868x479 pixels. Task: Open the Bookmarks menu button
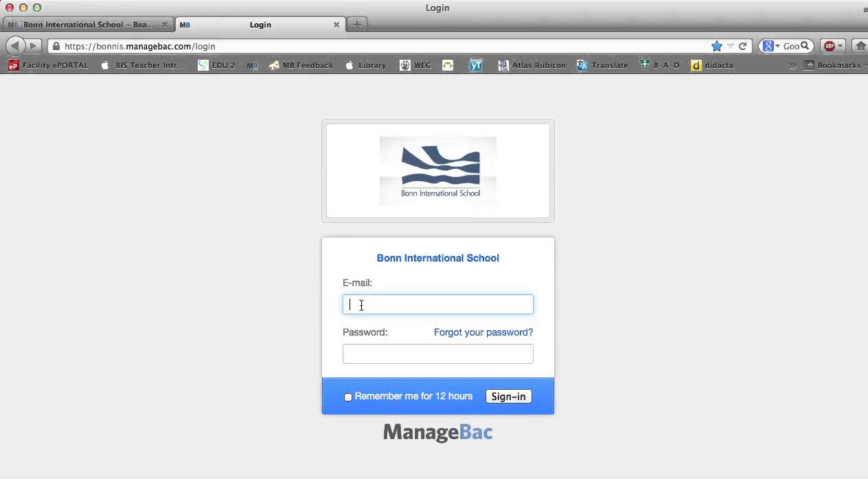click(835, 65)
